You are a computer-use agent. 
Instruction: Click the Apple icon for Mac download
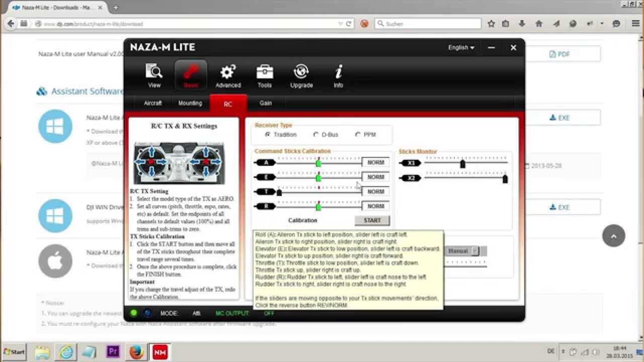(x=55, y=261)
